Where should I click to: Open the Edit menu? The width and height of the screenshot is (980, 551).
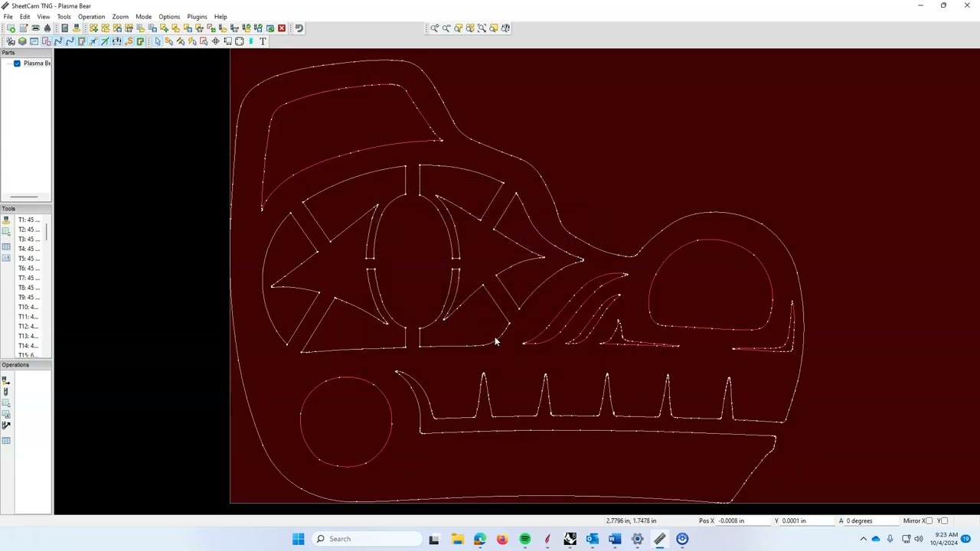pos(25,16)
